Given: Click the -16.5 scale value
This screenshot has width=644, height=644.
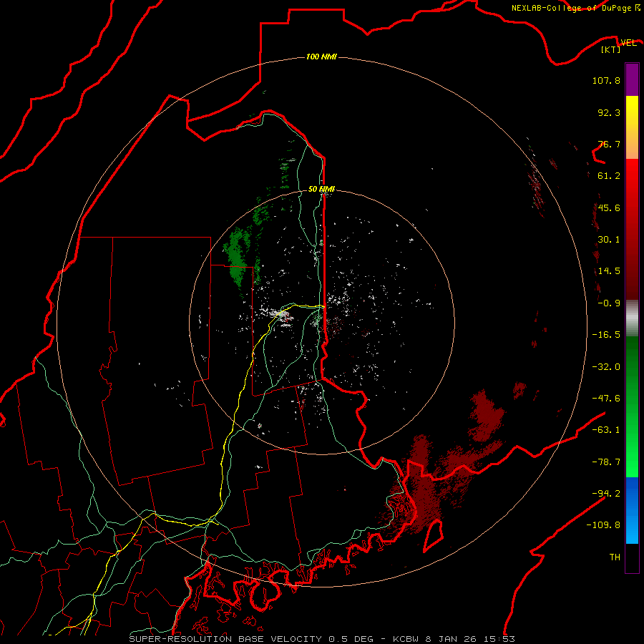Looking at the screenshot, I should pos(606,335).
